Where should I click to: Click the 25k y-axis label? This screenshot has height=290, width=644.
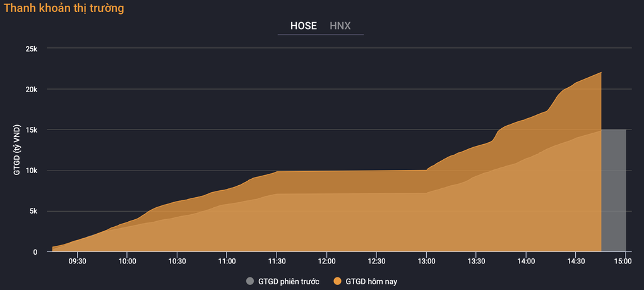point(31,49)
